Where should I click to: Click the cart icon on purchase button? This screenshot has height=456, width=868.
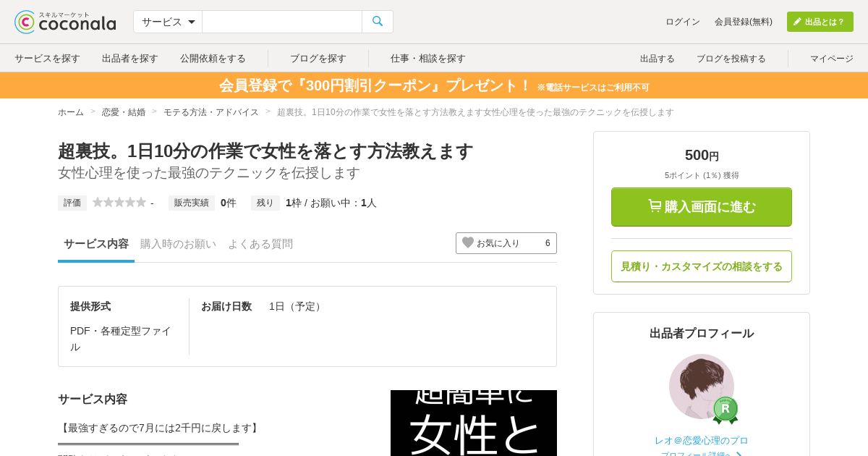pyautogui.click(x=655, y=206)
